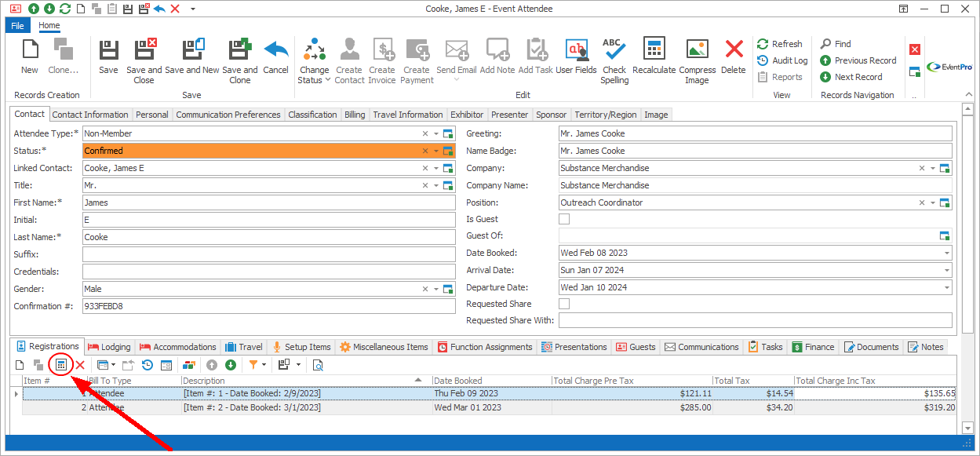Click the $135.65 total cell
The height and width of the screenshot is (456, 980).
[x=875, y=393]
